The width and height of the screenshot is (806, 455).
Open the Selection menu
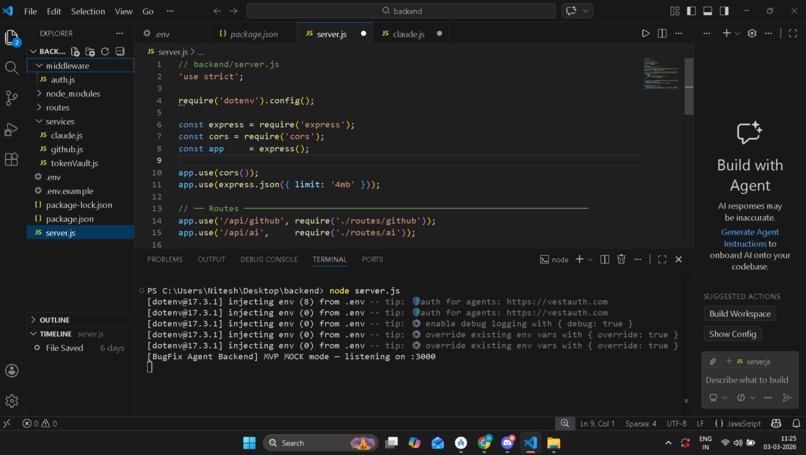pyautogui.click(x=88, y=11)
